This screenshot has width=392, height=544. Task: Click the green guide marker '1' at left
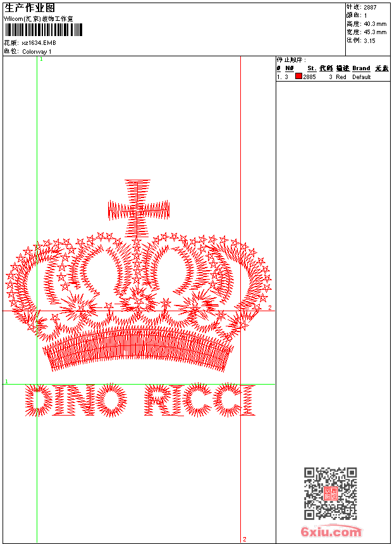tap(6, 381)
